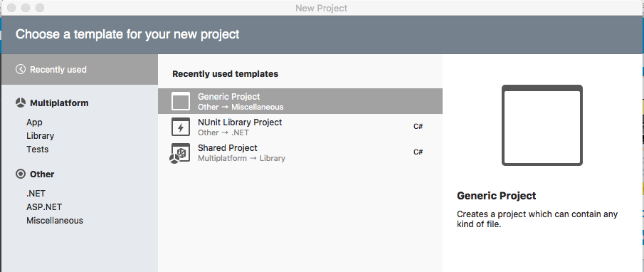
Task: Choose the Shared Project template row
Action: point(300,153)
